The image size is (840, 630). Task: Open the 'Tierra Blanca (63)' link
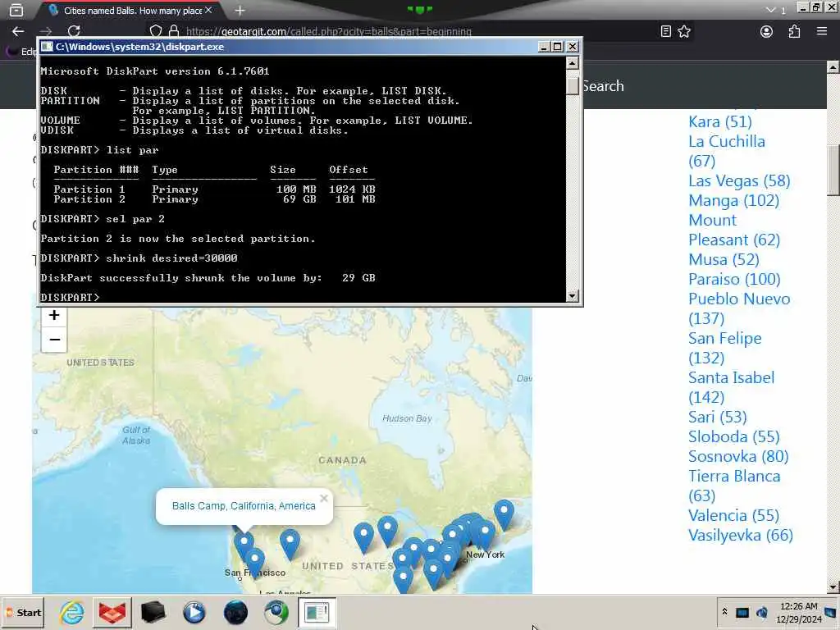tap(734, 486)
